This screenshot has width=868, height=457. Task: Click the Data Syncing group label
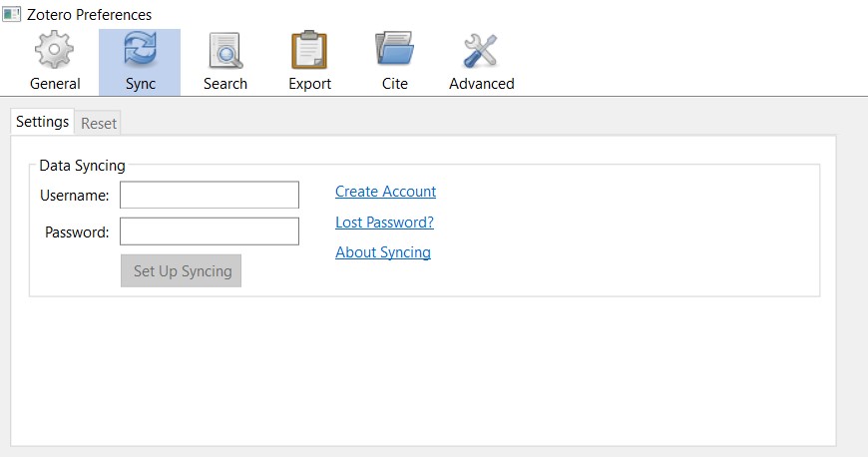click(82, 166)
